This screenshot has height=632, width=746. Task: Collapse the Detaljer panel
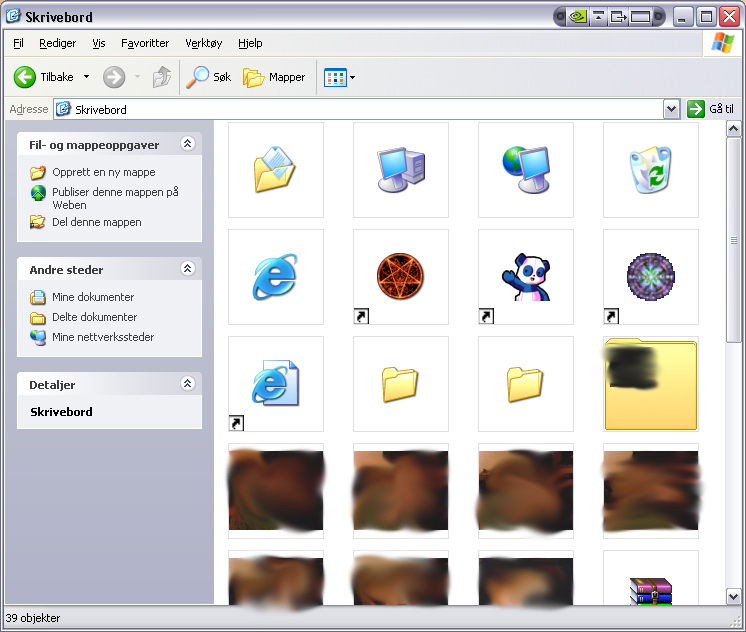coord(187,384)
